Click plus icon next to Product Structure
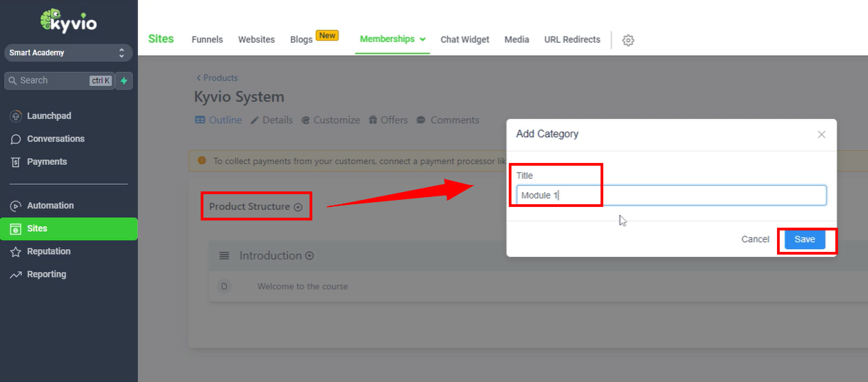The width and height of the screenshot is (868, 382). (298, 207)
